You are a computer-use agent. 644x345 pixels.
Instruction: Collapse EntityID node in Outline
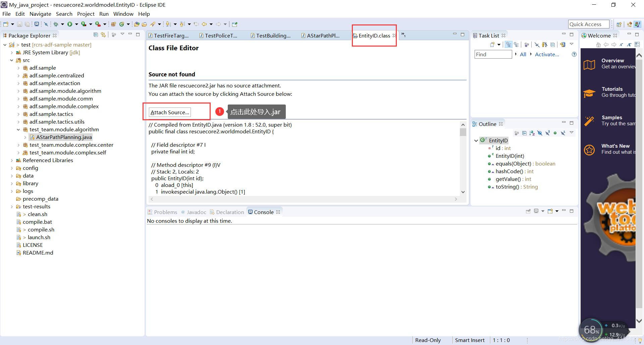coord(476,141)
